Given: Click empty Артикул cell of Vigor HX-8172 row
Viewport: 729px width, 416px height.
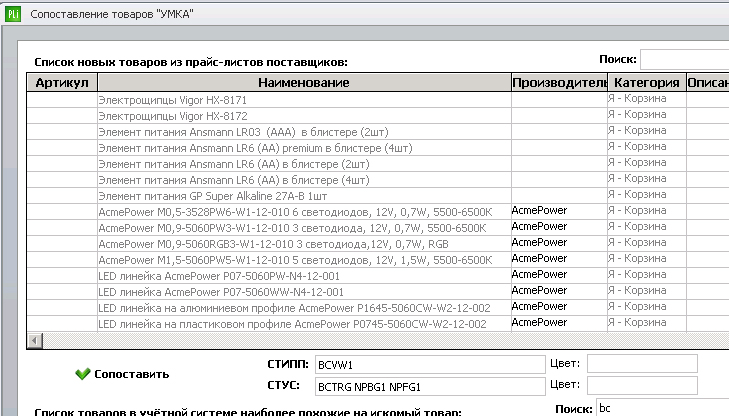Looking at the screenshot, I should (62, 116).
